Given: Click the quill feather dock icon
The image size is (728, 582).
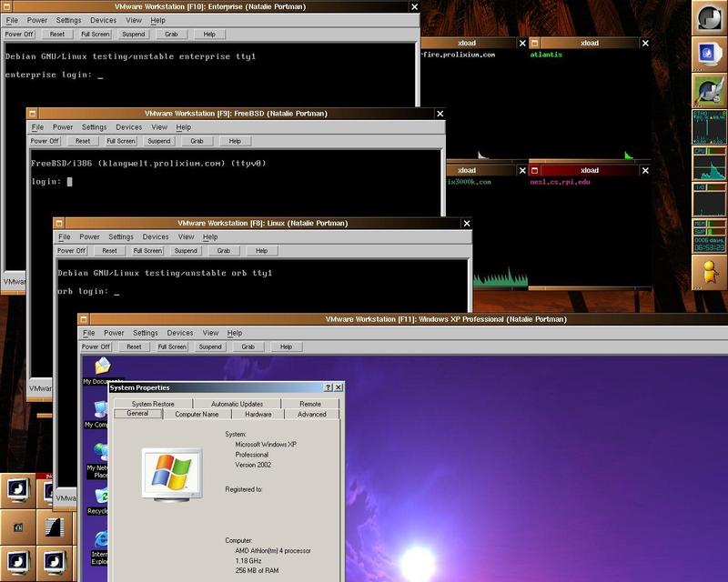Looking at the screenshot, I should [709, 89].
